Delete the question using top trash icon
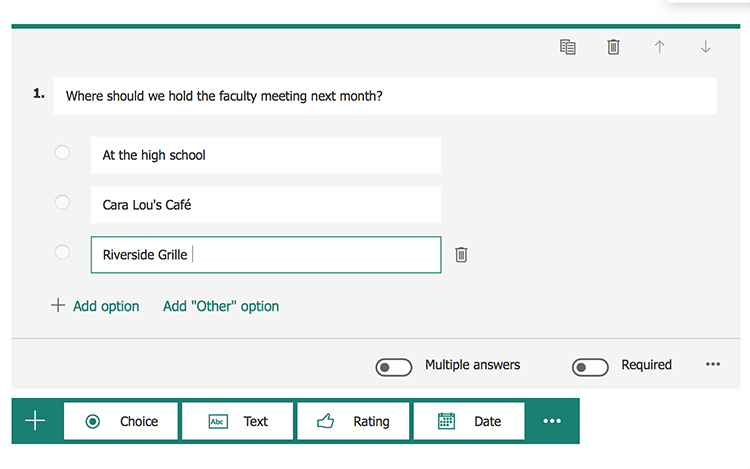This screenshot has height=469, width=750. 613,47
